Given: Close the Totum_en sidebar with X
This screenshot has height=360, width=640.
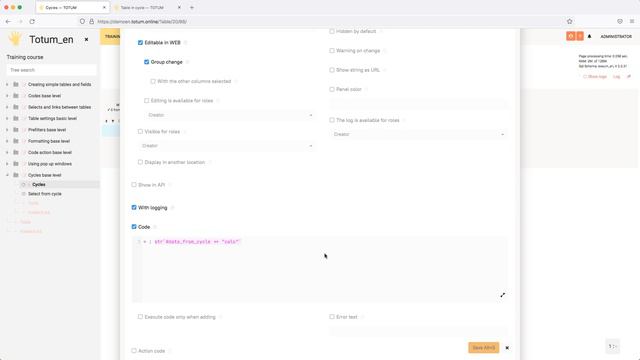Looking at the screenshot, I should coord(86,40).
